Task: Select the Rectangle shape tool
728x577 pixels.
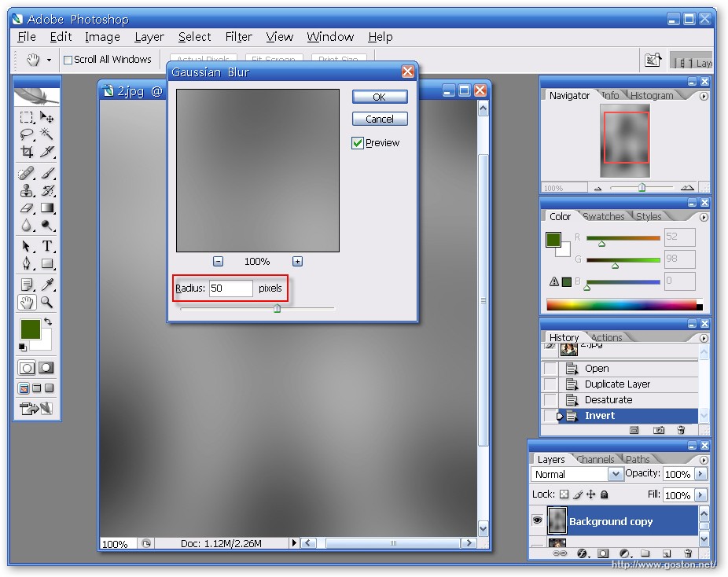Action: (x=47, y=263)
